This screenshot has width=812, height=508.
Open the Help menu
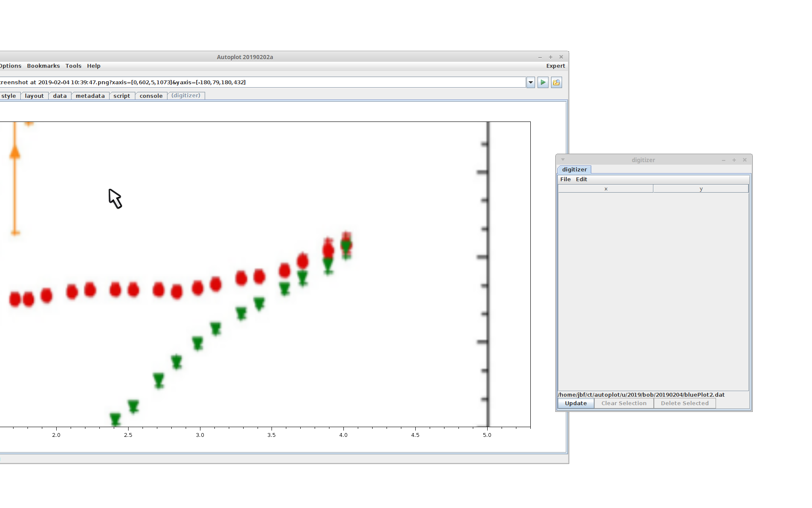pos(93,66)
